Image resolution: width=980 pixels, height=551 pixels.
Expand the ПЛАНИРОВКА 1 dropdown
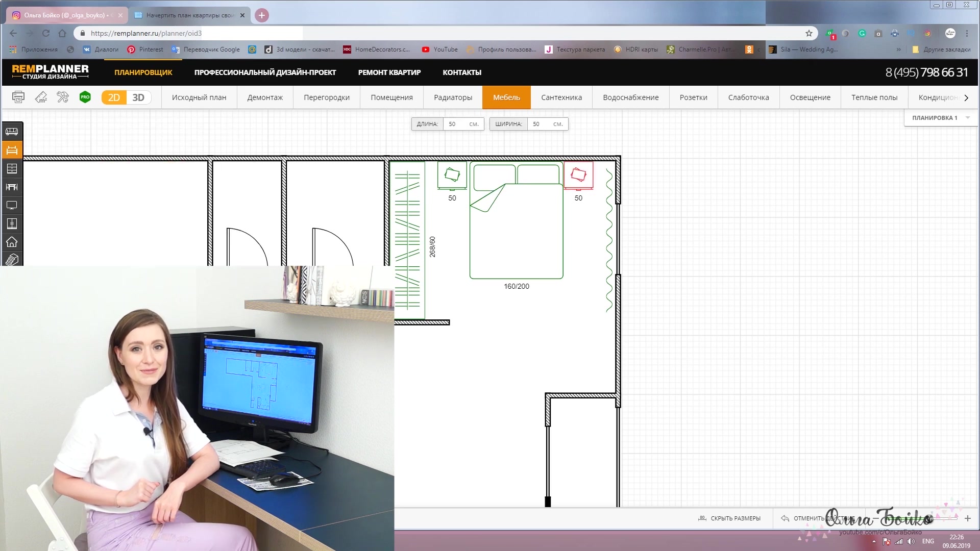pos(967,118)
